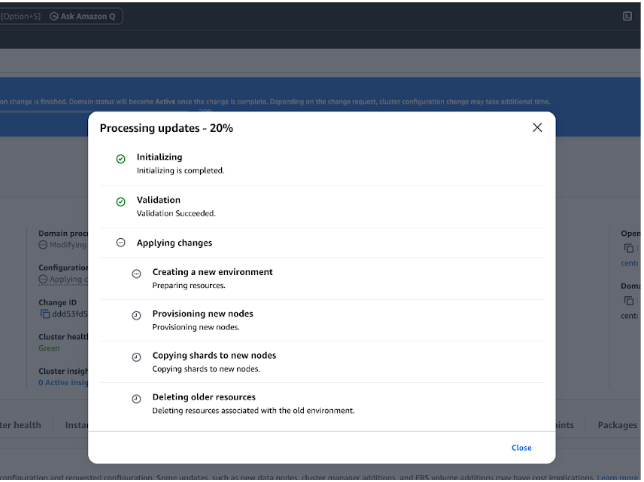
Task: Click the Processing updates - 20% heading
Action: pos(166,128)
